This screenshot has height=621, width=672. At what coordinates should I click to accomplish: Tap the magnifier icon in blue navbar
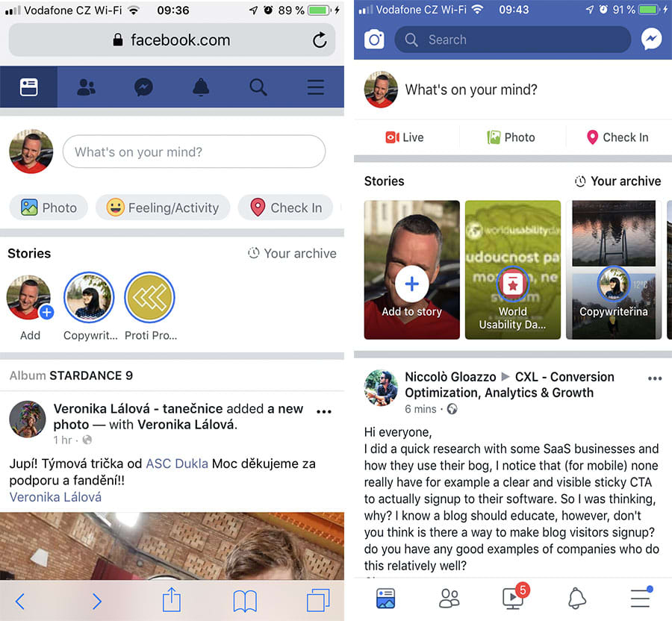pos(258,87)
